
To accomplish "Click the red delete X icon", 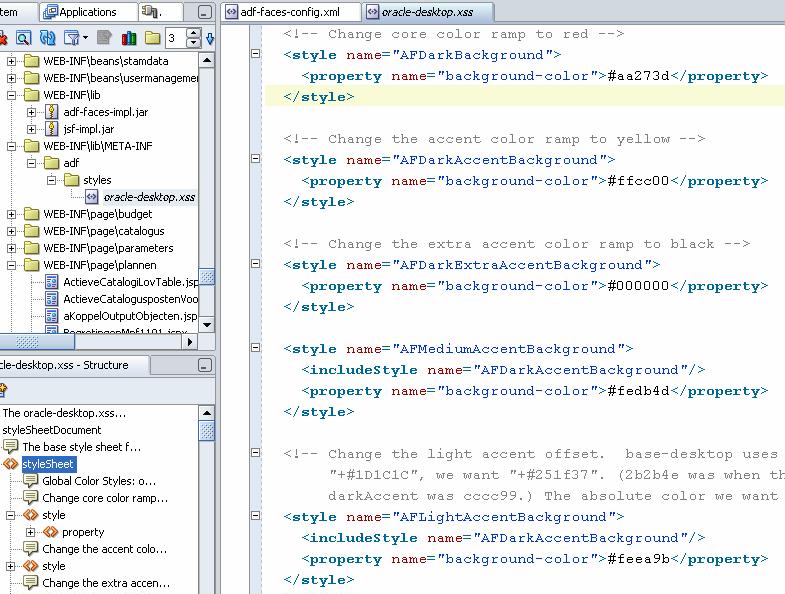I will click(x=4, y=38).
